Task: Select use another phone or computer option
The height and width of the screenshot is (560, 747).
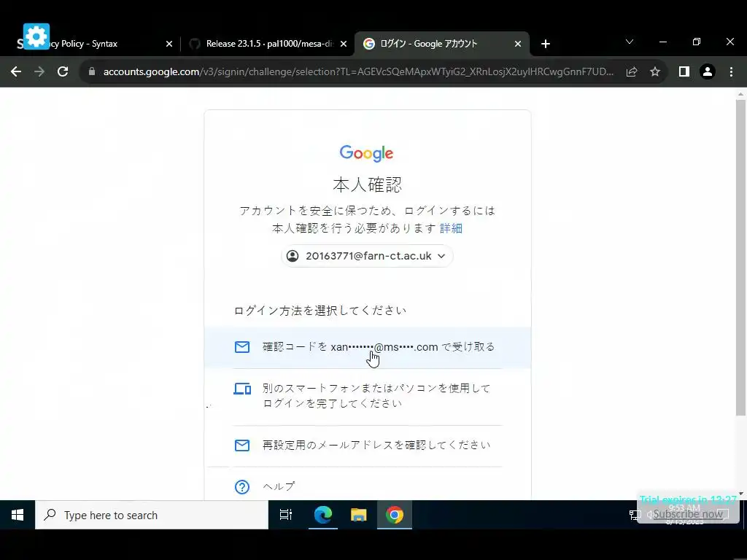Action: coord(368,396)
